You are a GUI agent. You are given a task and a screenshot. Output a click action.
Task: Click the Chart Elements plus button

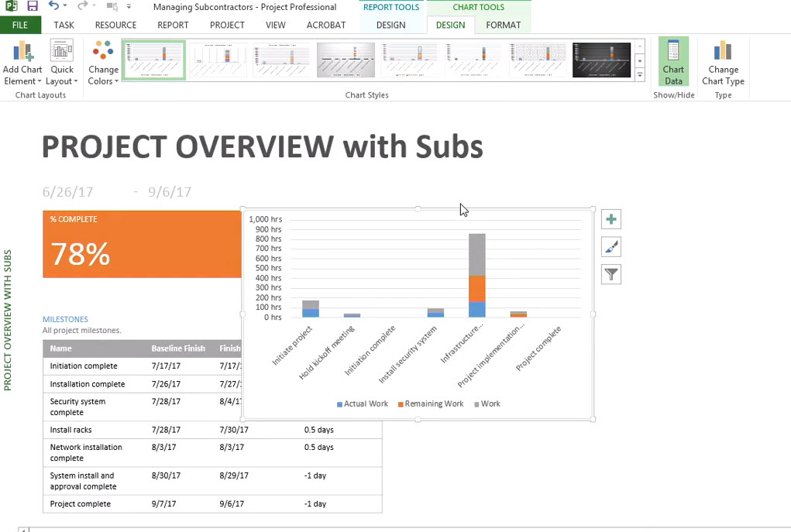point(611,220)
